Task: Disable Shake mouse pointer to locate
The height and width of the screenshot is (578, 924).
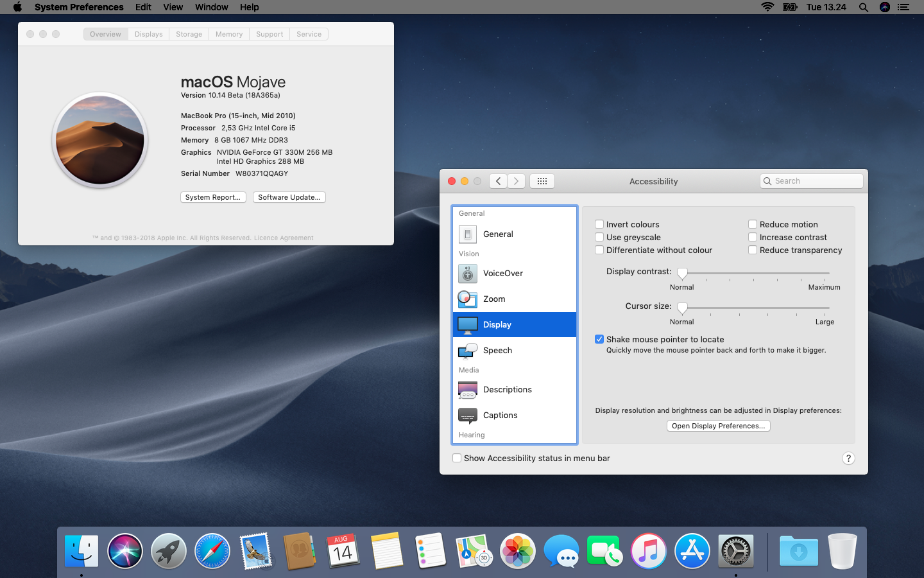Action: [x=599, y=339]
